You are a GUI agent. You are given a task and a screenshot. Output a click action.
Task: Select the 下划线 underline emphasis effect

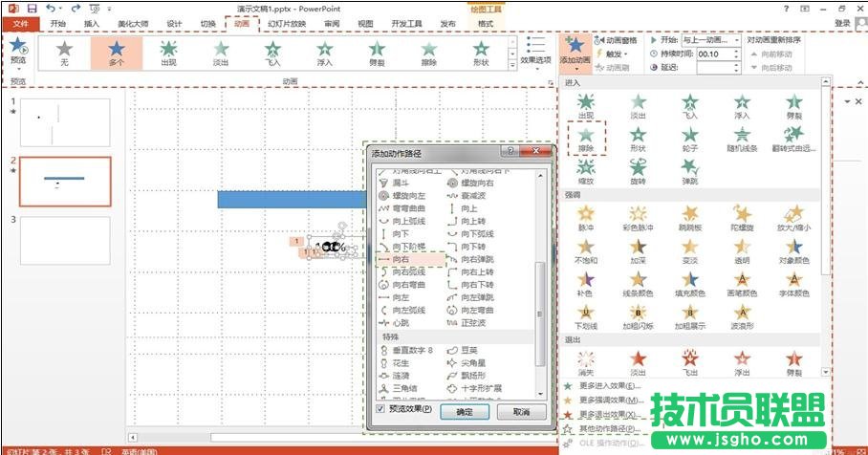click(586, 316)
